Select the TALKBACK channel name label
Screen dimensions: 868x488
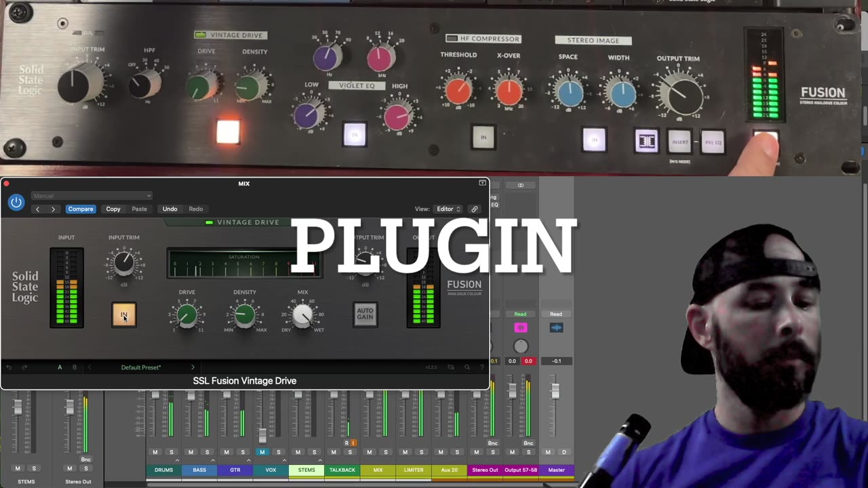pos(342,470)
